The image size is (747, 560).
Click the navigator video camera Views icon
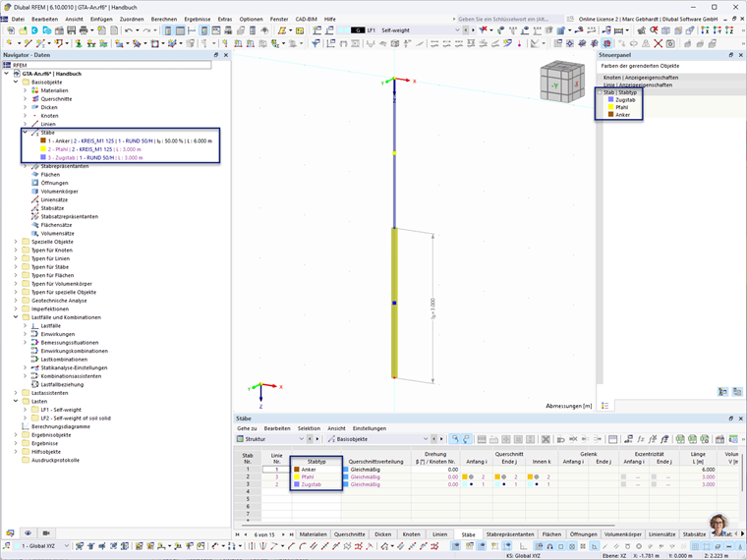(x=46, y=533)
